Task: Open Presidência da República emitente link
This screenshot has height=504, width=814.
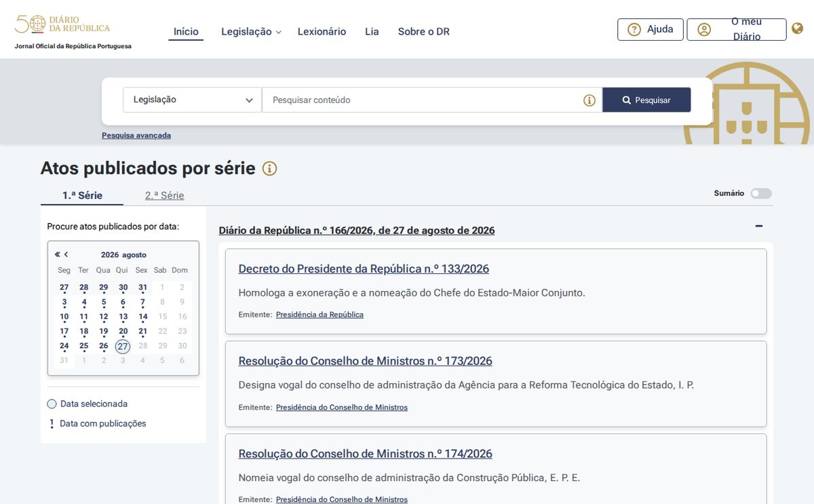Action: pos(319,315)
